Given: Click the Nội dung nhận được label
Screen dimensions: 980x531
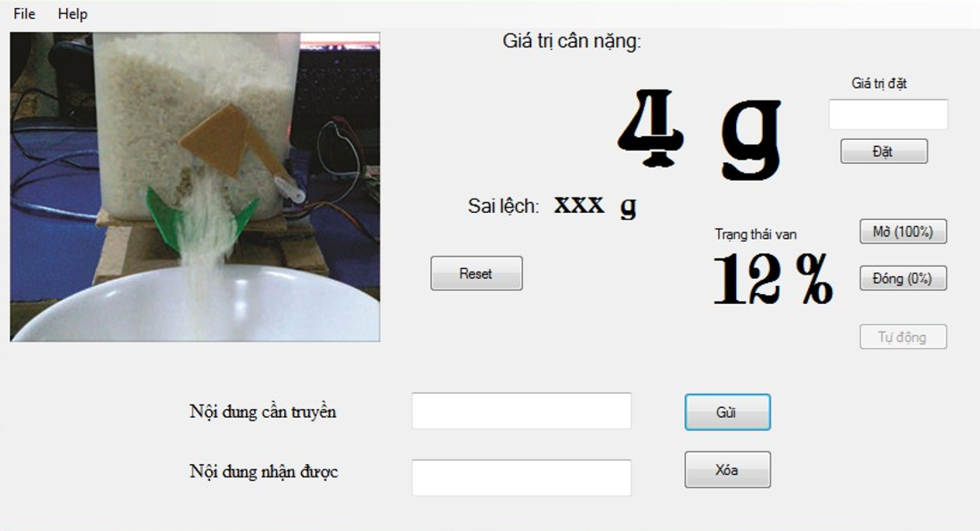Looking at the screenshot, I should 264,471.
